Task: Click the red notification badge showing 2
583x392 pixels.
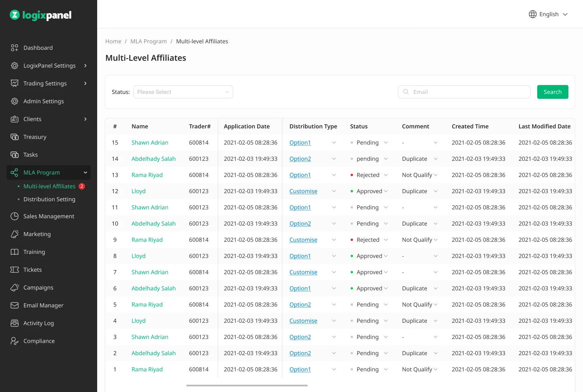Action: 82,186
